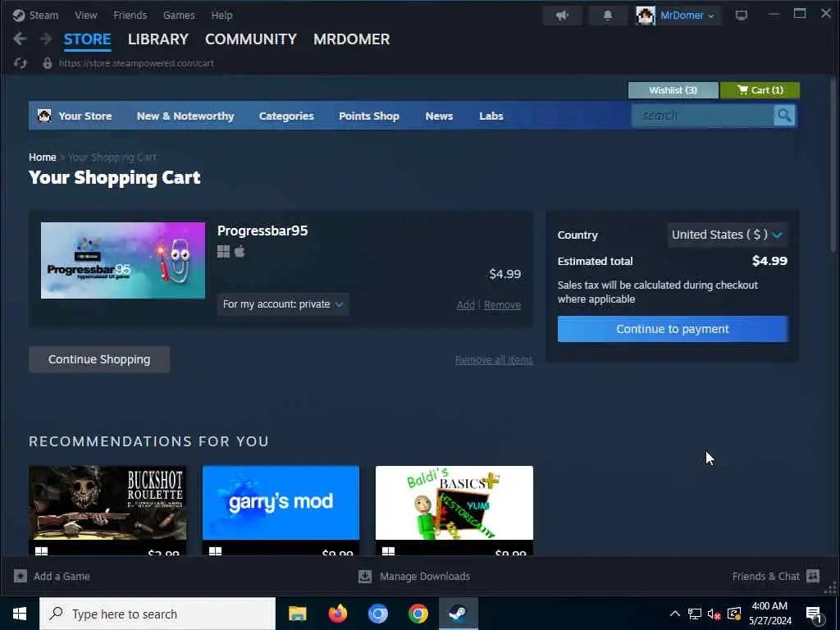Click the Windows taskbar search box
Screen dimensions: 840x630
157,614
